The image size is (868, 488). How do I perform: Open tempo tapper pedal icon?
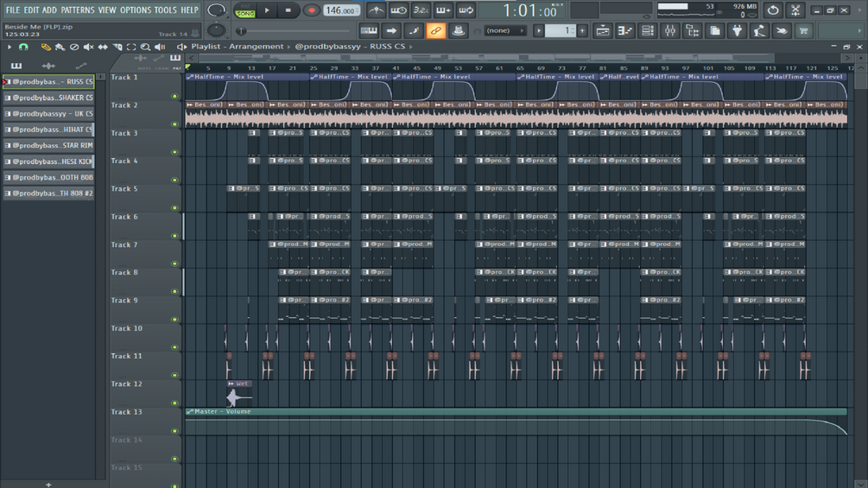click(x=759, y=30)
